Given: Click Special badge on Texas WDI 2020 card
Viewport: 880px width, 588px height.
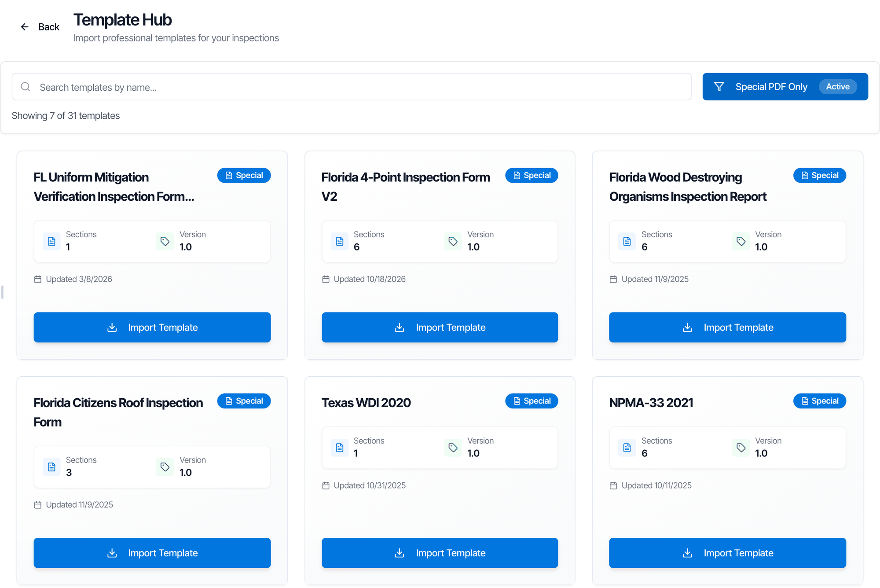Looking at the screenshot, I should click(x=532, y=401).
